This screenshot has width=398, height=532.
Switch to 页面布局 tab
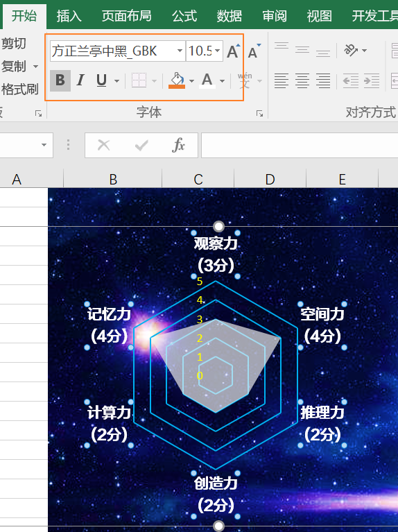[x=126, y=16]
